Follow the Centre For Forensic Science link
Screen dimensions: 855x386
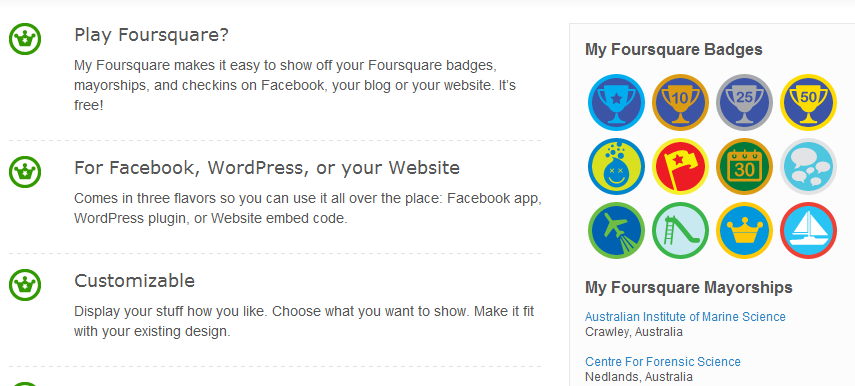(663, 362)
